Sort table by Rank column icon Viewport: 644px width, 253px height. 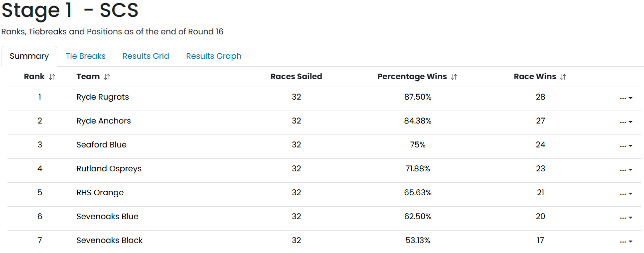point(52,77)
